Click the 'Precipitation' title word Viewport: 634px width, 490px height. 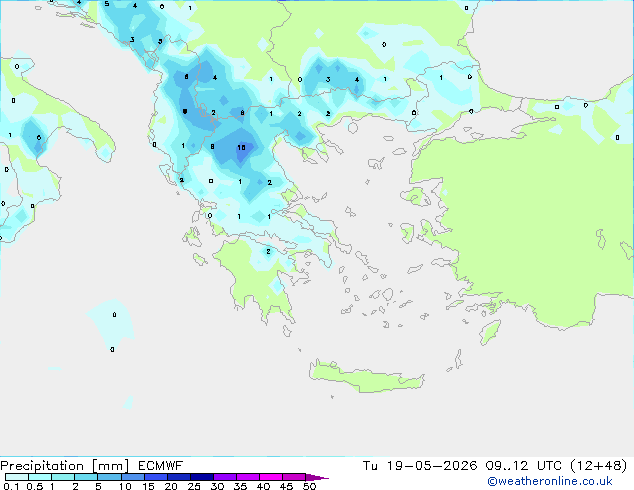[42, 466]
